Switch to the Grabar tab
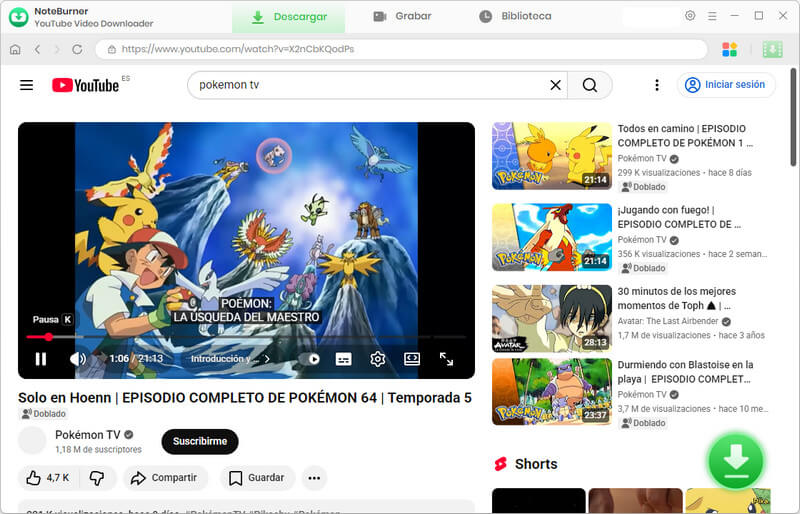 coord(402,16)
